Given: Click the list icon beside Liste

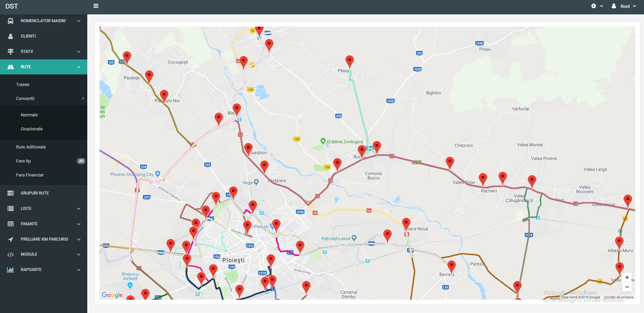Looking at the screenshot, I should click(x=11, y=209).
